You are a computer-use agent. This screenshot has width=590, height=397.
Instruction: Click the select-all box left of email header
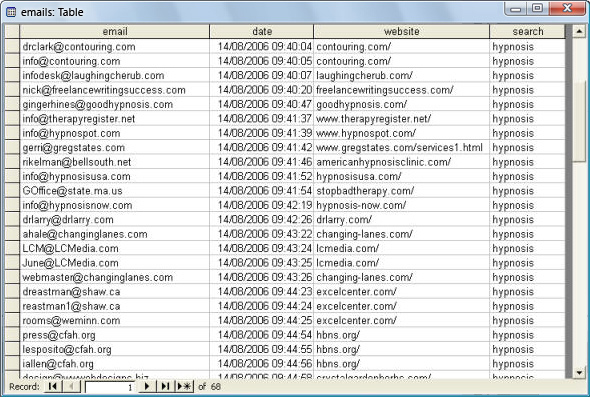pos(12,32)
